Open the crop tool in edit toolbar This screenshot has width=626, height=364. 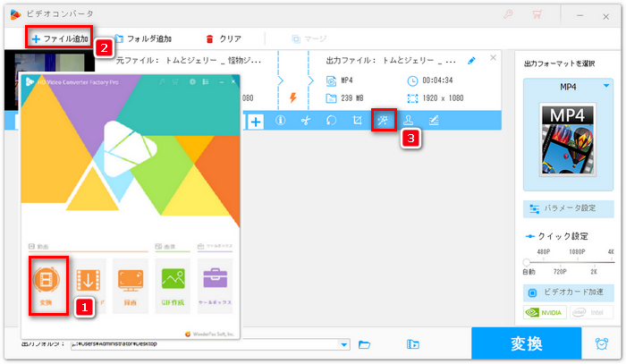point(357,121)
